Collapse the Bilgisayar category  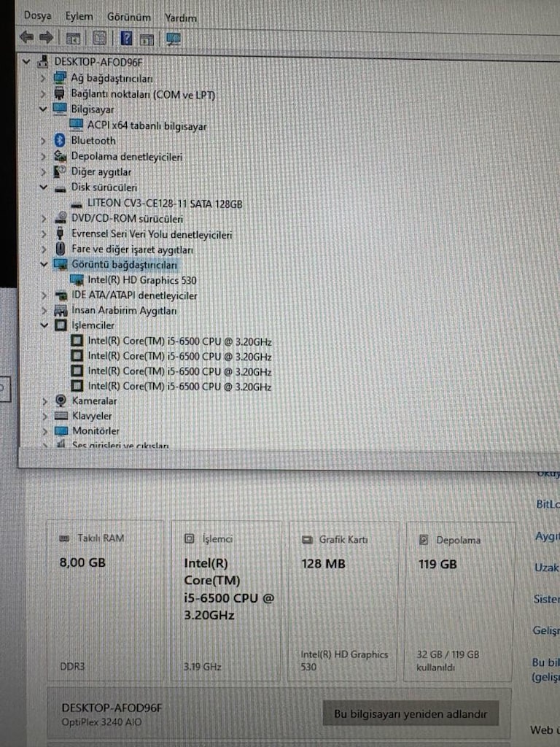(43, 109)
